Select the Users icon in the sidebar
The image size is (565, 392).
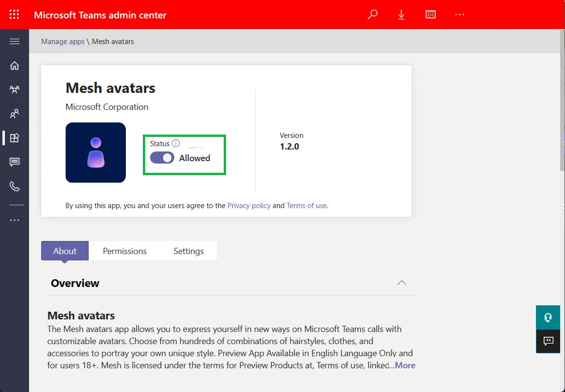pos(15,114)
